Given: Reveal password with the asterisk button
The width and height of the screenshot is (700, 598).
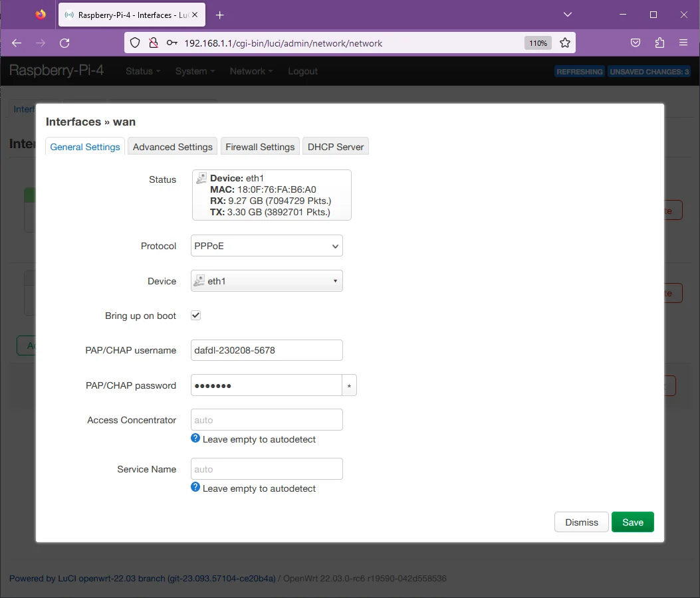Looking at the screenshot, I should (349, 386).
